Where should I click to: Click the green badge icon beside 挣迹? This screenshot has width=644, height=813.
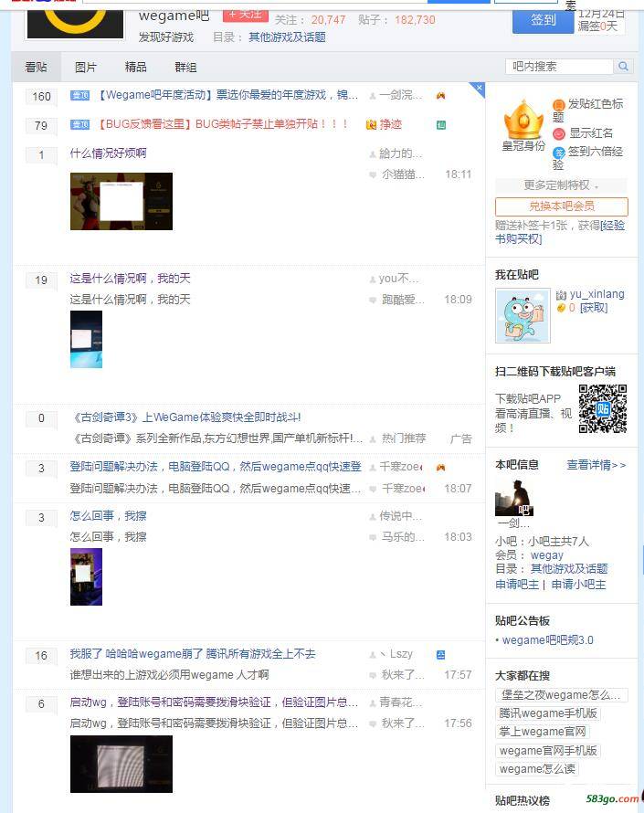click(x=440, y=125)
